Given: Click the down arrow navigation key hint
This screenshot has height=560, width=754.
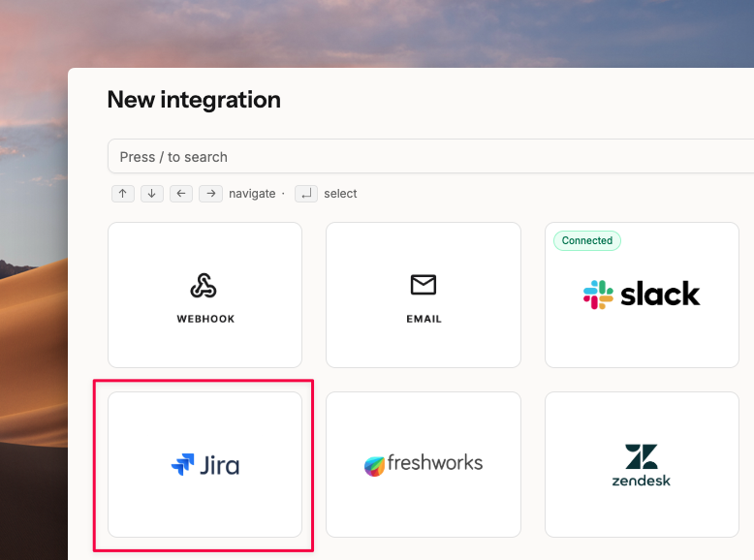Looking at the screenshot, I should pyautogui.click(x=152, y=194).
